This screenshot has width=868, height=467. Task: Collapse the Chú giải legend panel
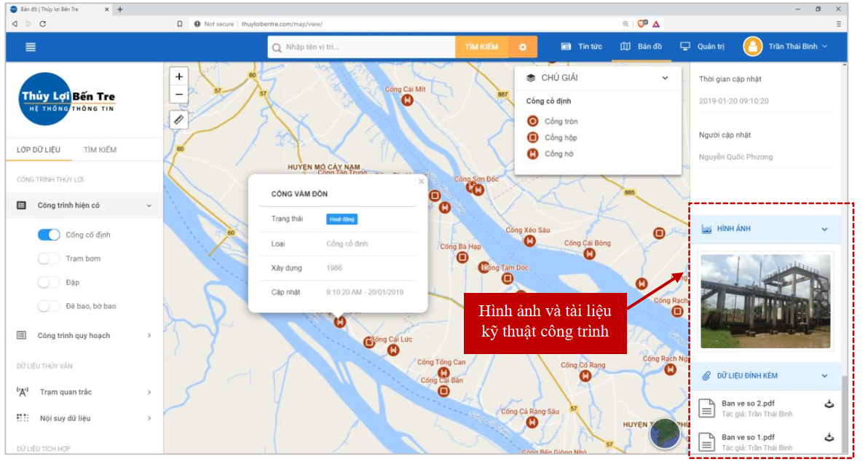[665, 78]
